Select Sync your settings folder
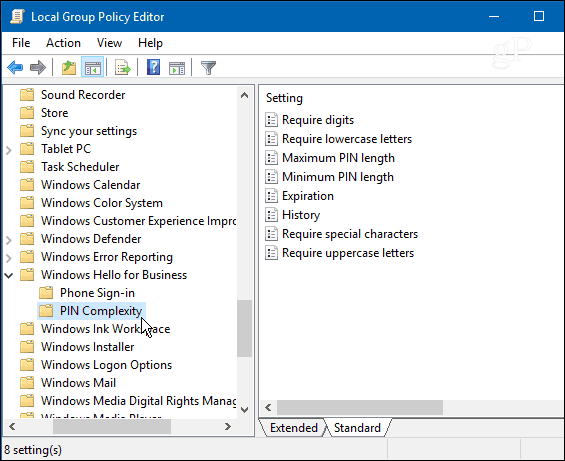The width and height of the screenshot is (565, 461). coord(89,131)
